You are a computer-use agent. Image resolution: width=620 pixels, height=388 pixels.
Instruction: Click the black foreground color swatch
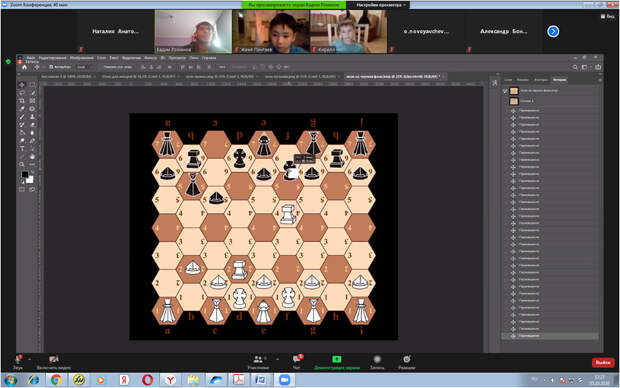(x=25, y=174)
